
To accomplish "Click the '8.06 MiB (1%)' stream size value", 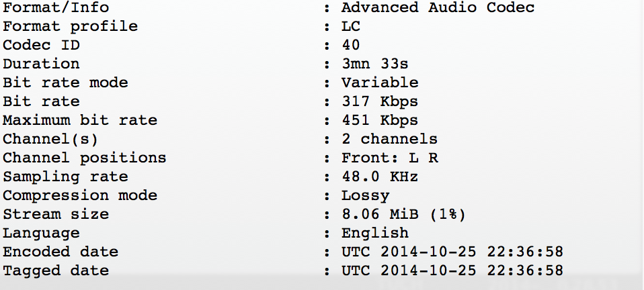I will 403,214.
